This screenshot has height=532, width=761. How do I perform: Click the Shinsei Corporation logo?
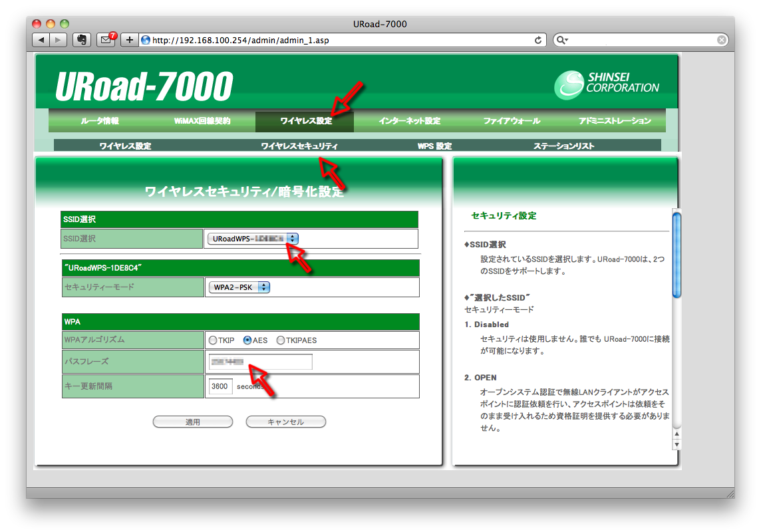coord(607,84)
